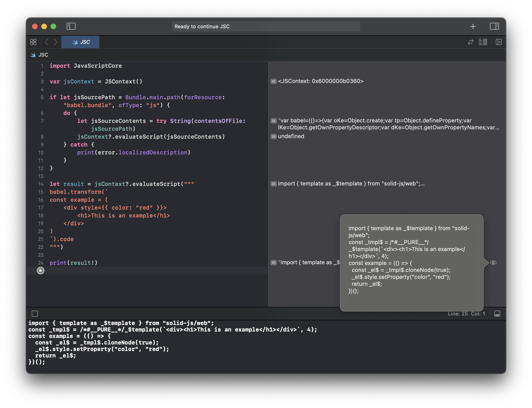This screenshot has height=408, width=532.
Task: Click the JSC breadcrumb in jump bar
Action: click(x=43, y=55)
